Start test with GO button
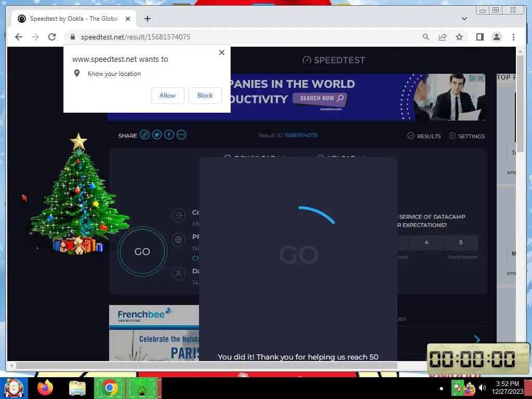Image resolution: width=532 pixels, height=399 pixels. (142, 251)
